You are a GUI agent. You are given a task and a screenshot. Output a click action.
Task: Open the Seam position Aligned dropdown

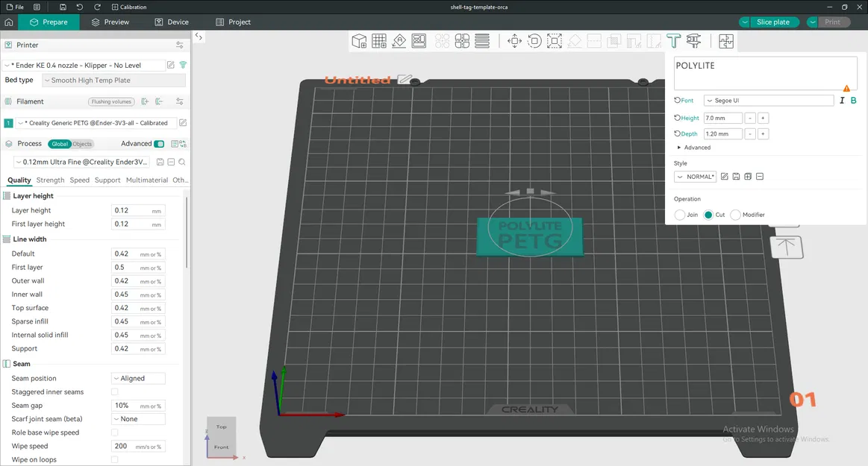pyautogui.click(x=138, y=379)
